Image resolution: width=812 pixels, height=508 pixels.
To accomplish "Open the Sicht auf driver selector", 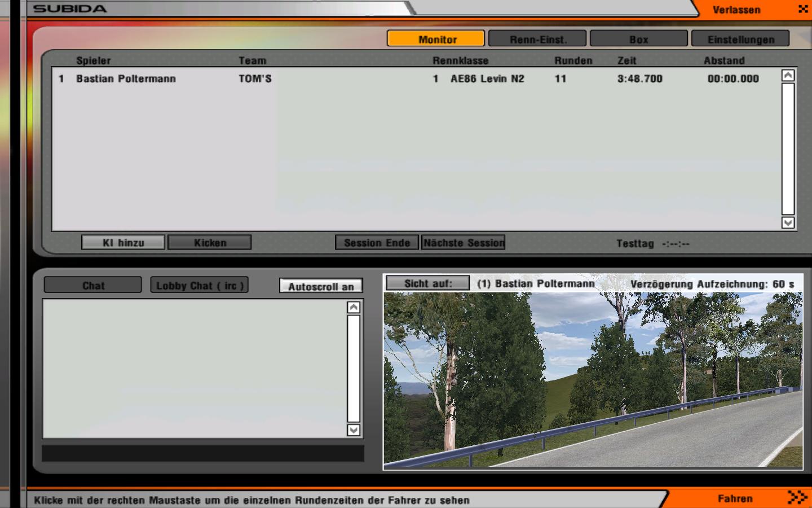I will point(427,283).
